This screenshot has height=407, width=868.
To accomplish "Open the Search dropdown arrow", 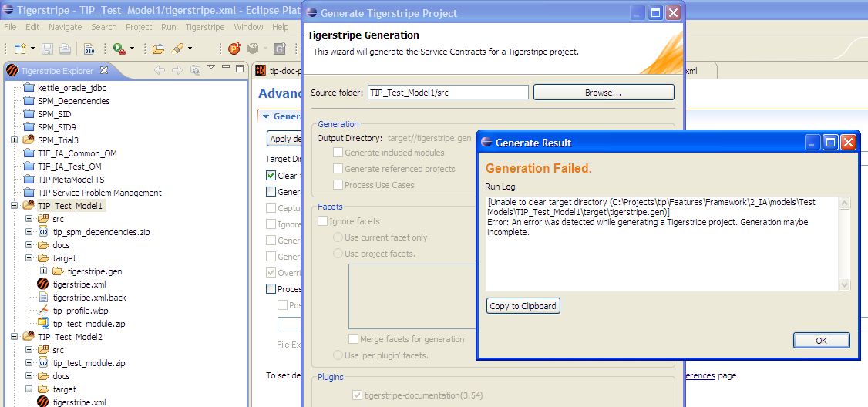I will 190,49.
